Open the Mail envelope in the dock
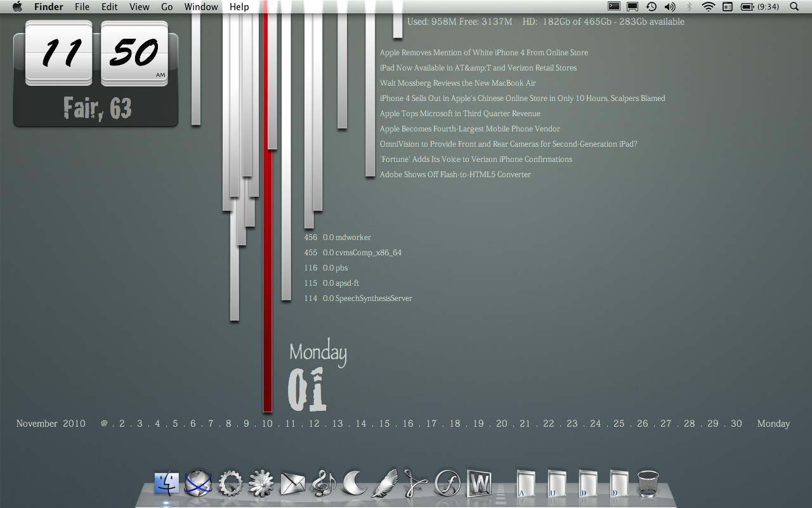Viewport: 812px width, 508px height. (292, 484)
